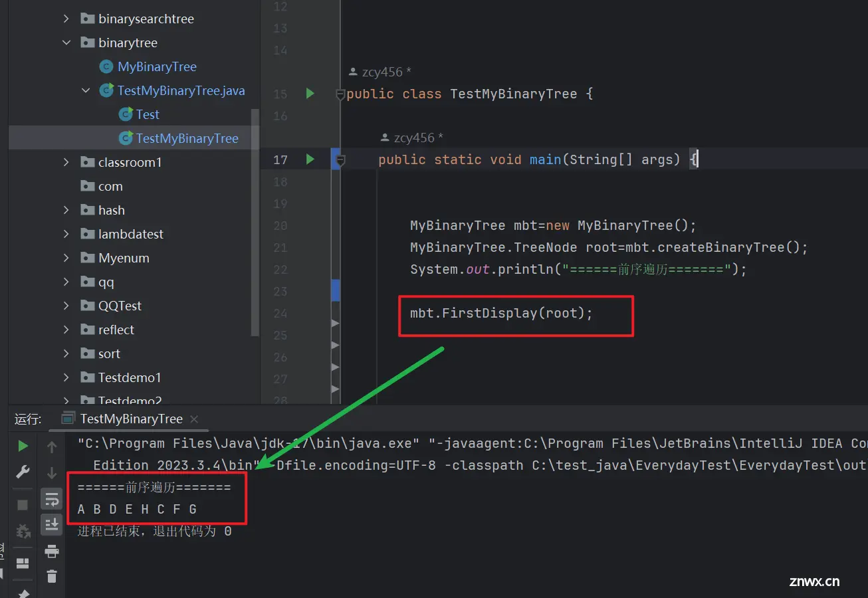This screenshot has height=598, width=868.
Task: Clear console output with the trash icon
Action: (52, 576)
